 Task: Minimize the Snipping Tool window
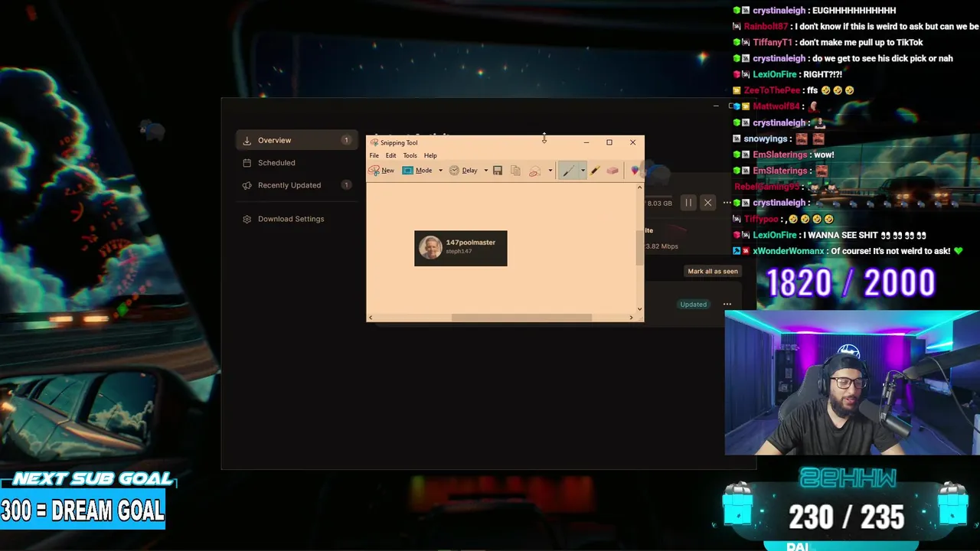586,142
